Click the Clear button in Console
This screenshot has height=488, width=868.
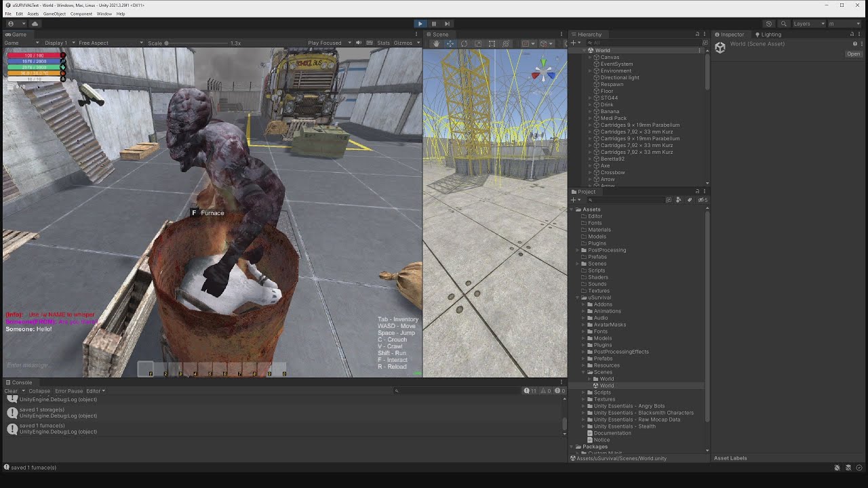pyautogui.click(x=11, y=391)
